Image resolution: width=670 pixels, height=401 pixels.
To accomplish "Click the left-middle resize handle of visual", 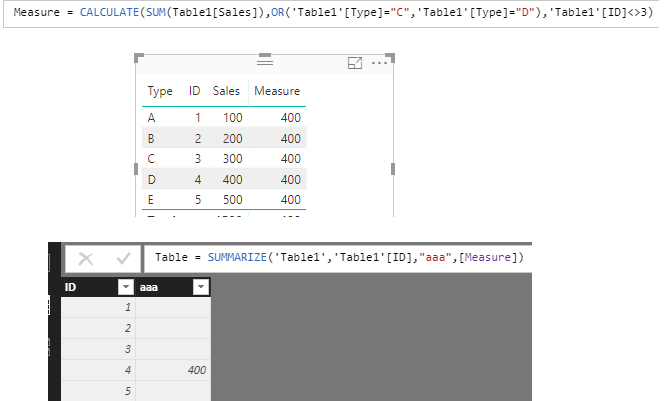I will click(136, 169).
